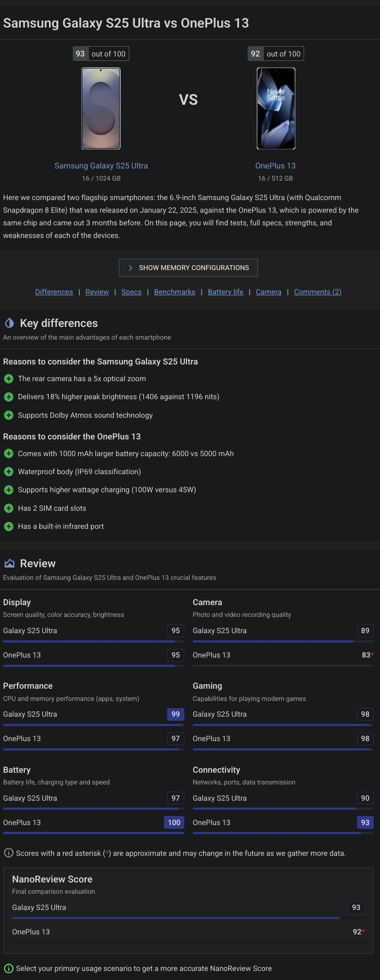380x980 pixels.
Task: Click the Connectivity category heading
Action: 216,770
